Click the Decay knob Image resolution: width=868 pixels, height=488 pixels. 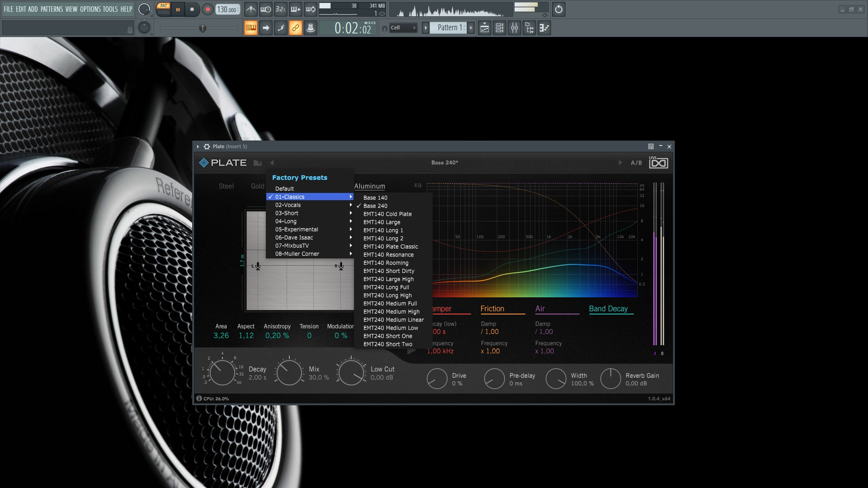222,373
